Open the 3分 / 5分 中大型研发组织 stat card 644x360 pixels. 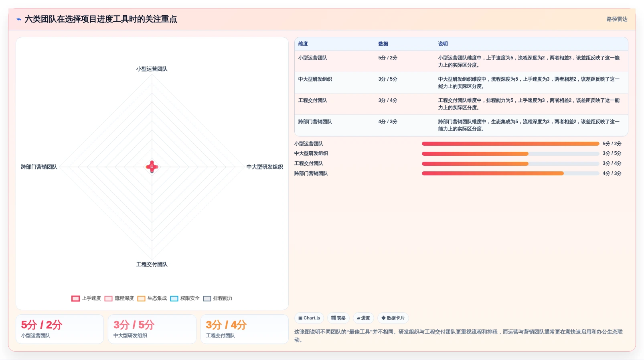click(x=152, y=329)
